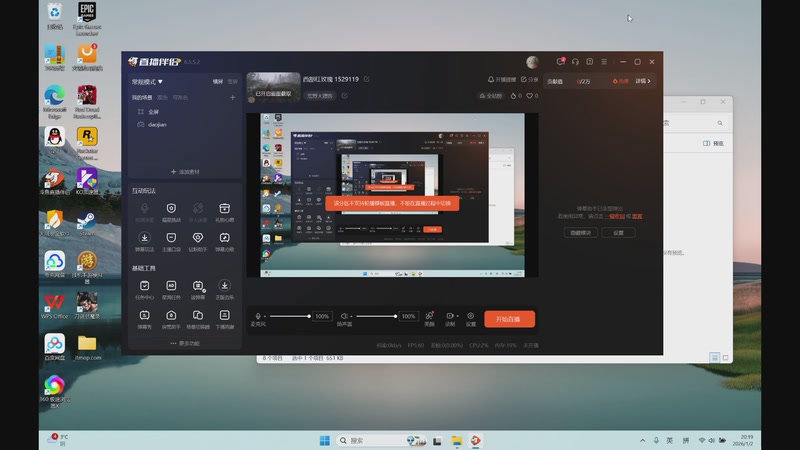Mute the microphone via its icon
This screenshot has height=450, width=800.
click(258, 316)
